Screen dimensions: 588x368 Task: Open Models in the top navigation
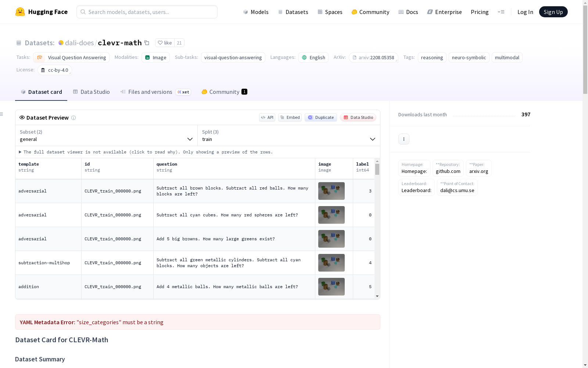coord(256,12)
